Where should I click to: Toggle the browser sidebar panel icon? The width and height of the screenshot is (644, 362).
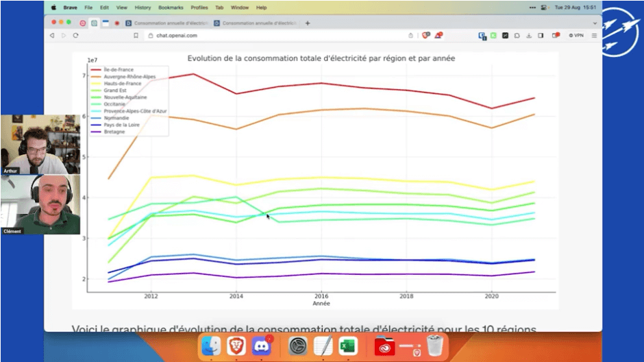[541, 36]
